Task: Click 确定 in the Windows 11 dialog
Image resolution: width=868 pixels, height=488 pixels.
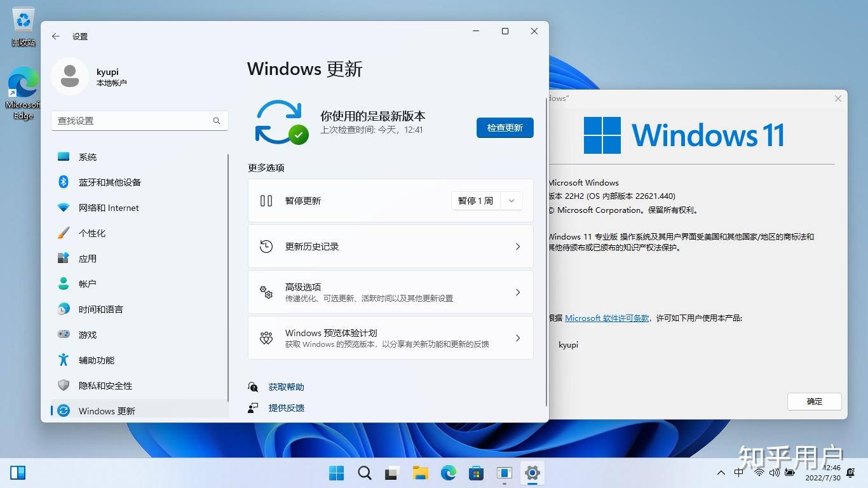Action: point(814,402)
